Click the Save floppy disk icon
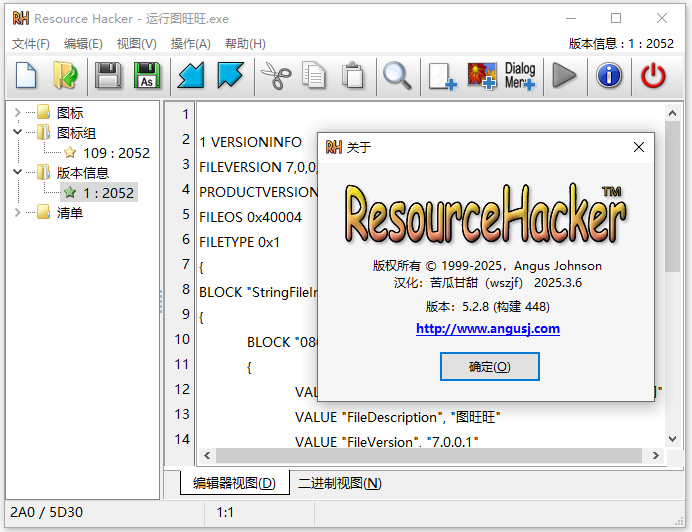 point(108,75)
